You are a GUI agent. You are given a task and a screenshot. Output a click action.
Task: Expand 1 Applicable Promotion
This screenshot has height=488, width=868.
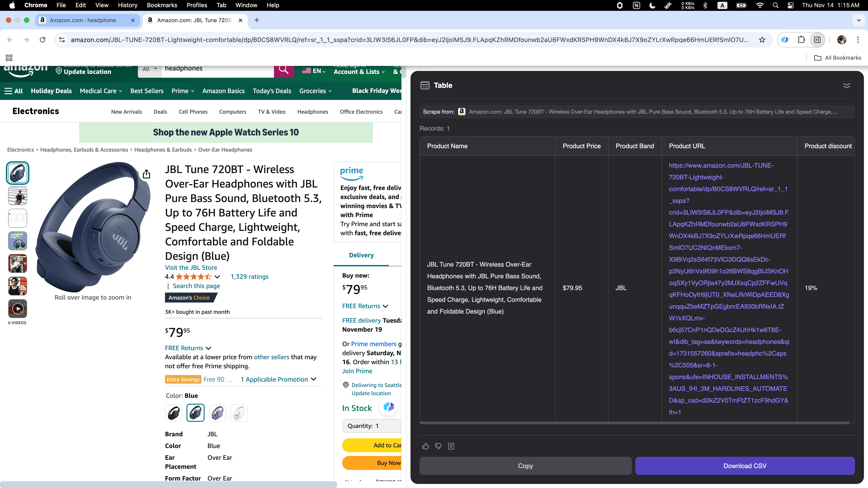(x=278, y=379)
